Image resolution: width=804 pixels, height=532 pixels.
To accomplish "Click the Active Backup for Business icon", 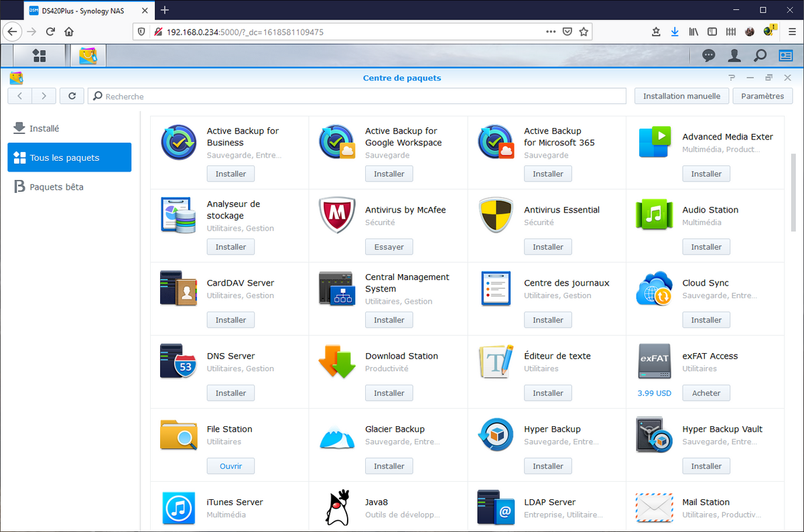I will [178, 142].
